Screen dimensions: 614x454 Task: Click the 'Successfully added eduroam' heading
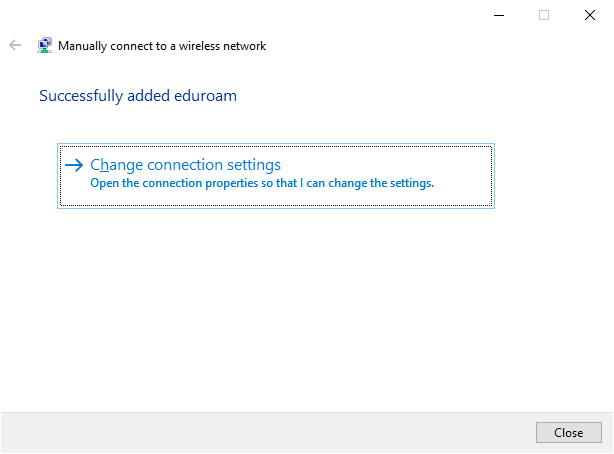click(138, 96)
